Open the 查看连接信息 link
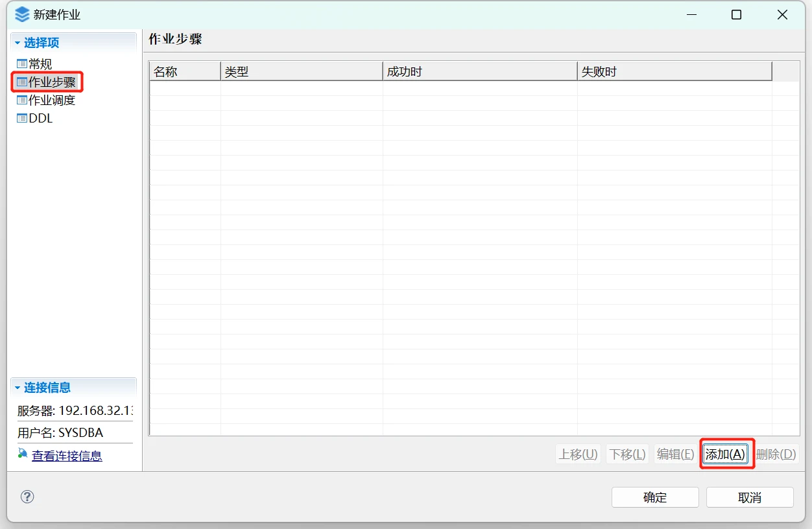The width and height of the screenshot is (812, 529). (x=67, y=456)
